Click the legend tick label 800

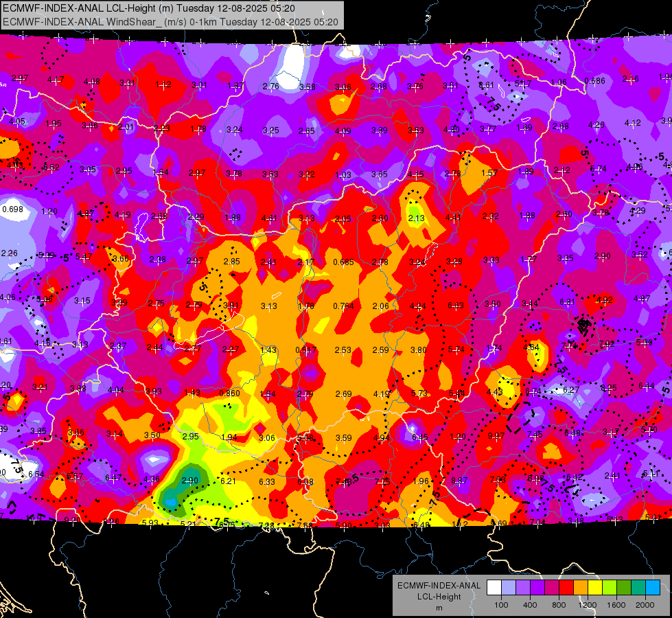559,605
